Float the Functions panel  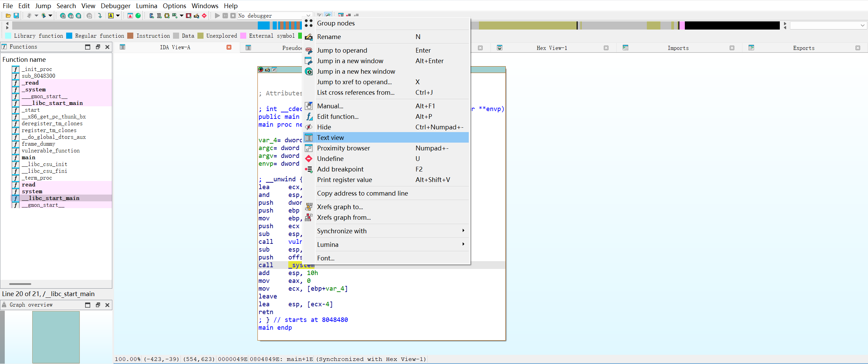pyautogui.click(x=98, y=47)
